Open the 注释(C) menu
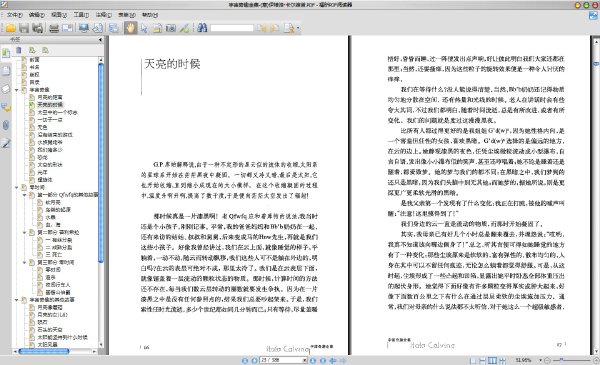Viewport: 600px width, 365px height. [x=103, y=15]
